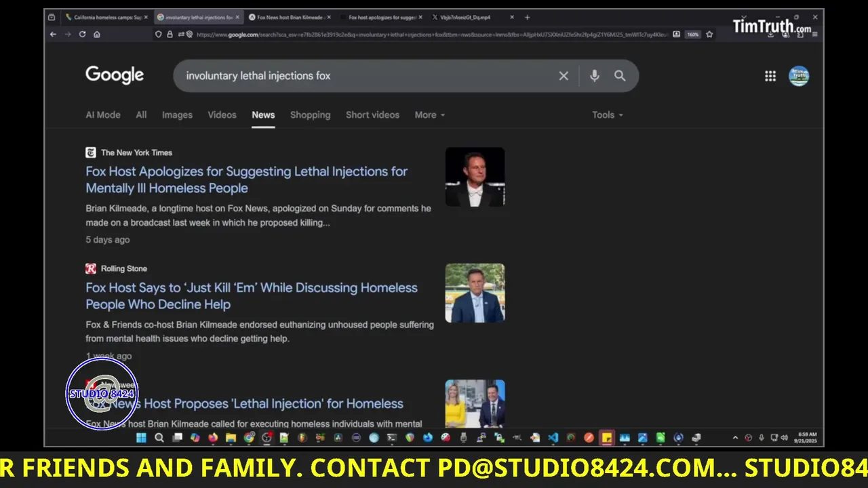Viewport: 868px width, 488px height.
Task: Select the News tab
Action: coord(263,115)
